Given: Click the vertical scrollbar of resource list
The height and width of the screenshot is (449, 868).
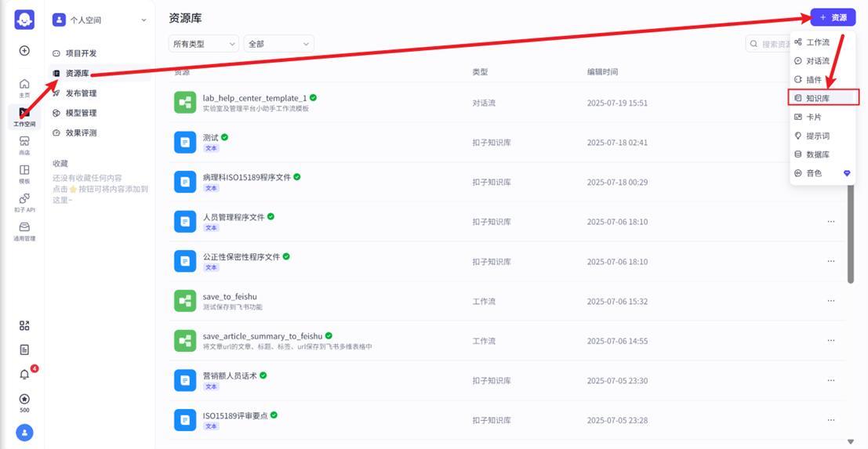Looking at the screenshot, I should [x=851, y=235].
